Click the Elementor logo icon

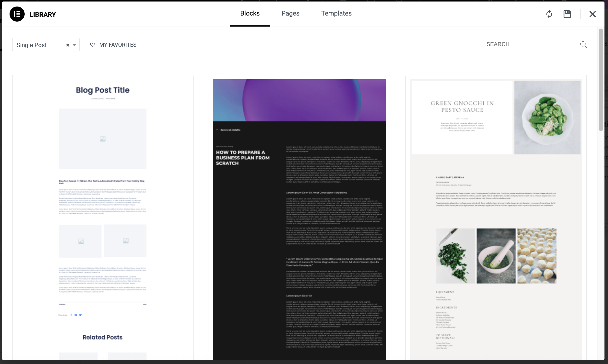(x=17, y=14)
